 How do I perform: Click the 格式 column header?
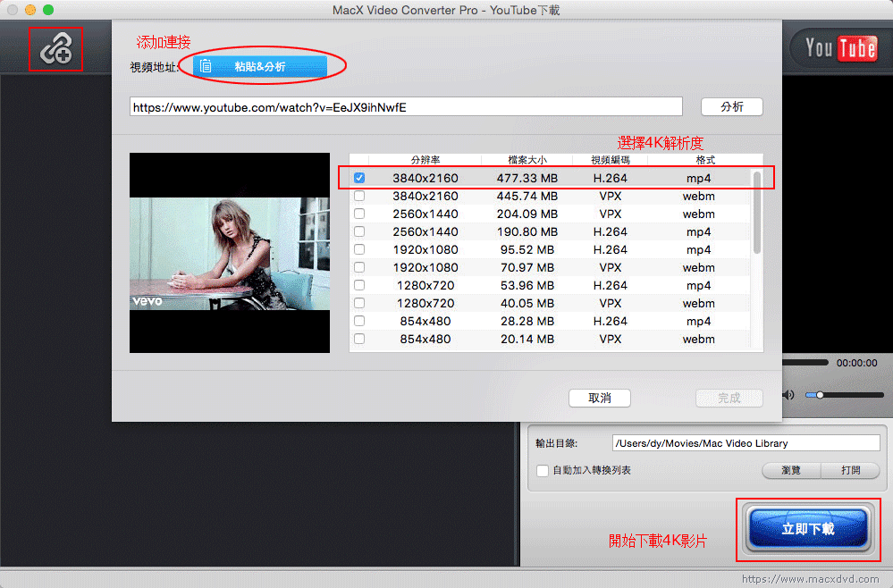(704, 160)
